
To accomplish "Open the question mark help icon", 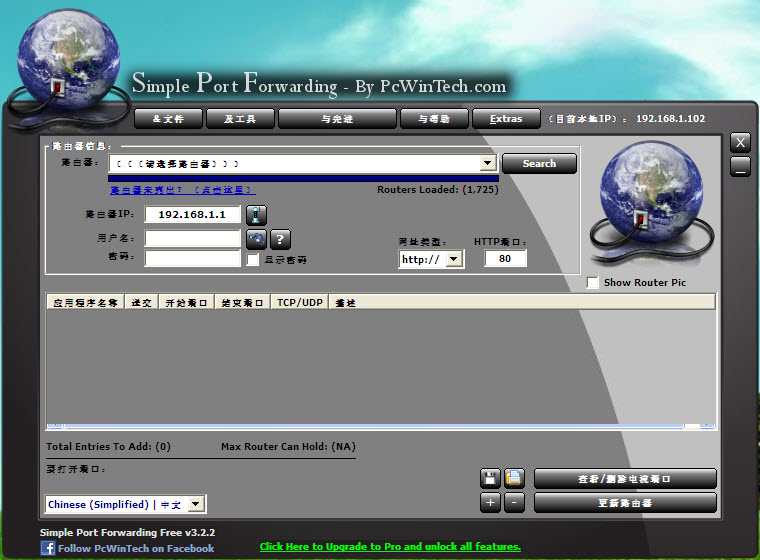I will 280,239.
